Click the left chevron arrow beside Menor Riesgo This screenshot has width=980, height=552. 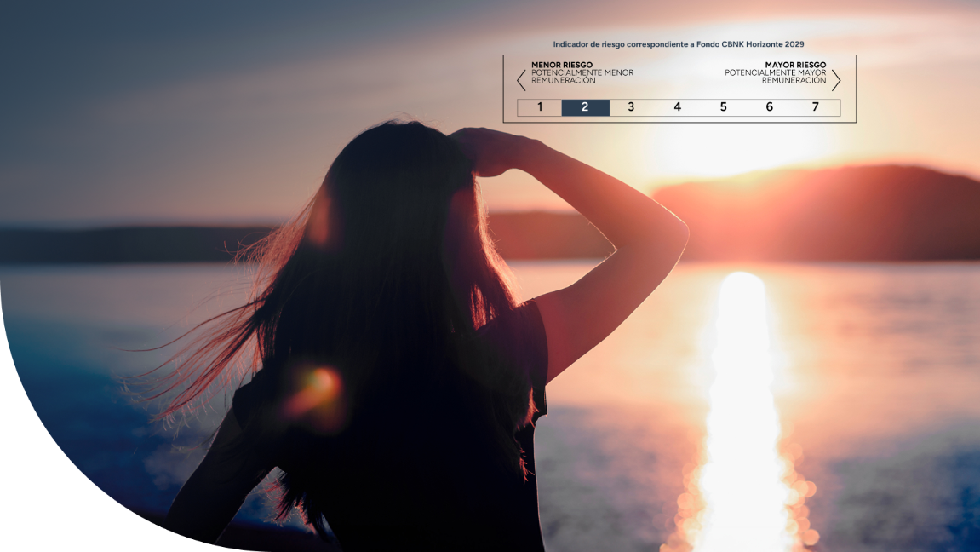(521, 80)
